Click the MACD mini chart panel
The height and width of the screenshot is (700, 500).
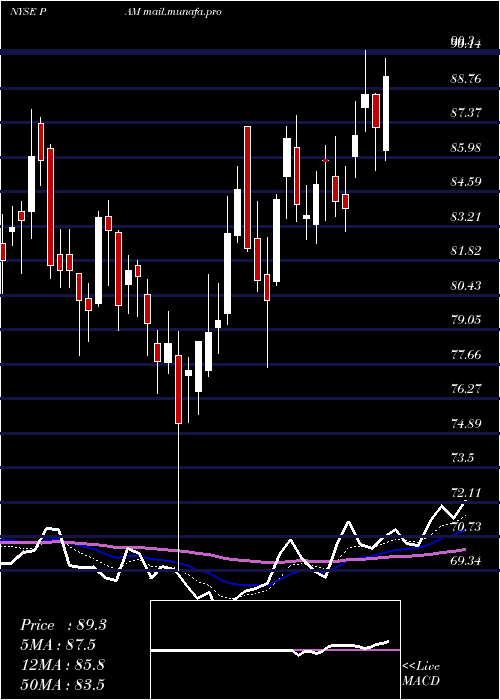click(x=275, y=650)
